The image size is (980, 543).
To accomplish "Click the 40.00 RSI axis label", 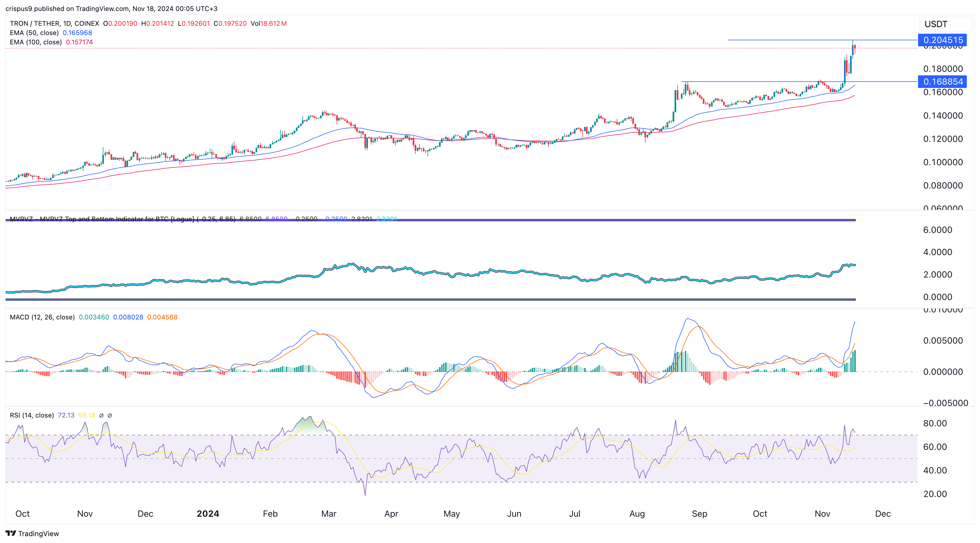I will (935, 470).
